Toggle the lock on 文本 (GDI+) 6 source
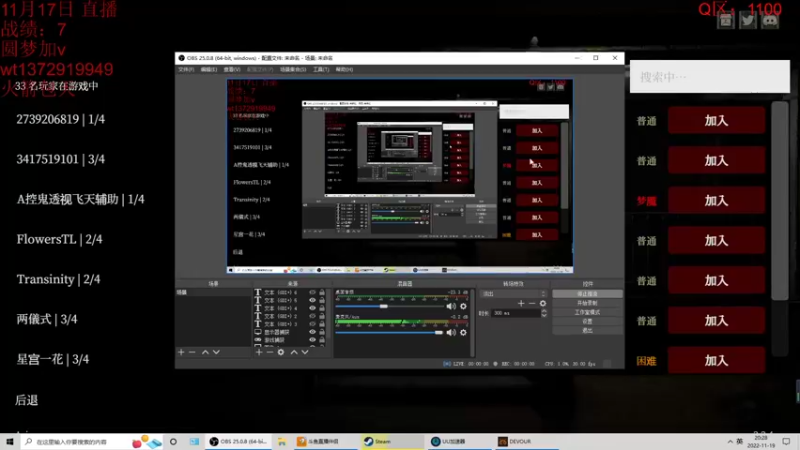 click(x=322, y=293)
